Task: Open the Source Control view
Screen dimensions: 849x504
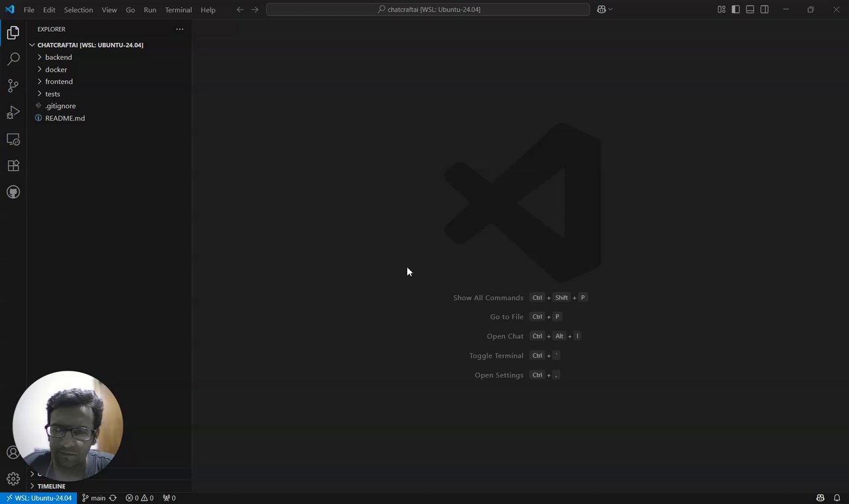Action: [13, 86]
